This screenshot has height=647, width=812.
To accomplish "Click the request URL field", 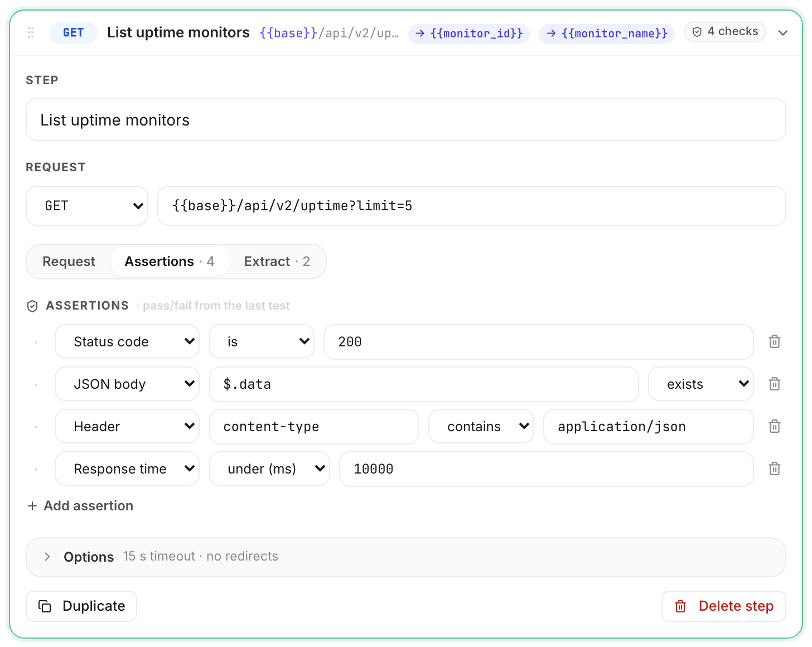I will click(x=472, y=206).
